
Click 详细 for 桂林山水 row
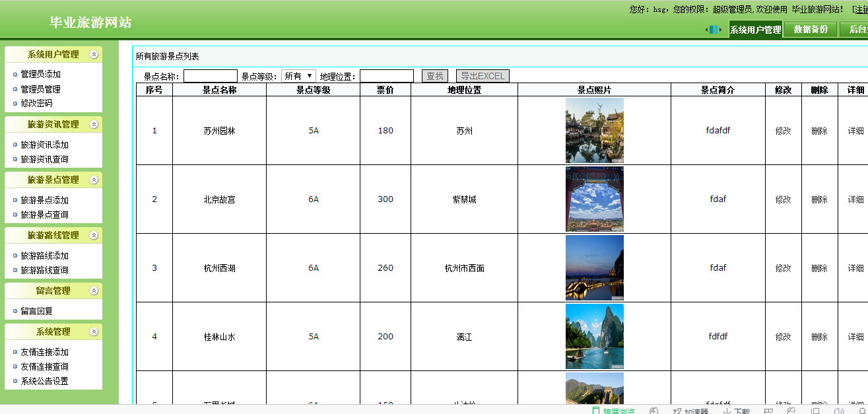click(855, 337)
